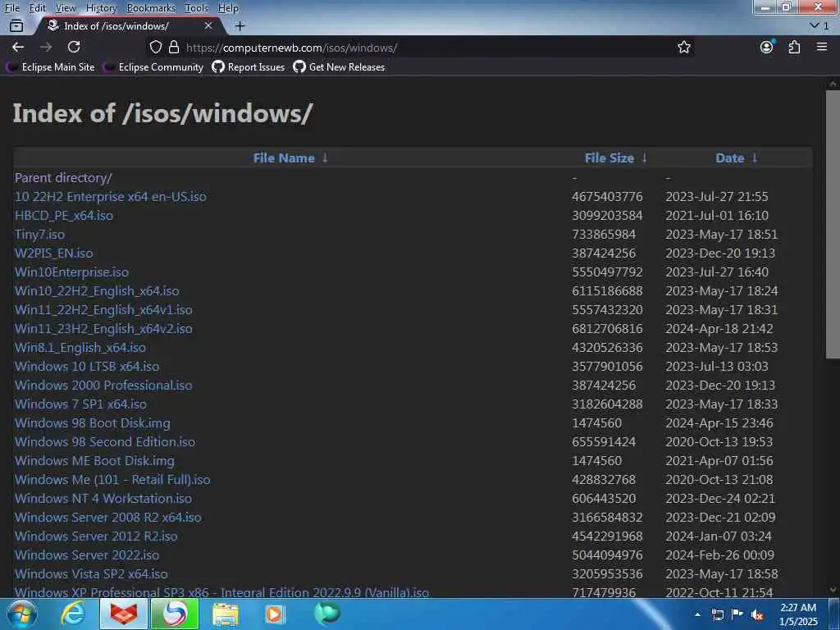The image size is (840, 630).
Task: Open the File menu
Action: [11, 8]
